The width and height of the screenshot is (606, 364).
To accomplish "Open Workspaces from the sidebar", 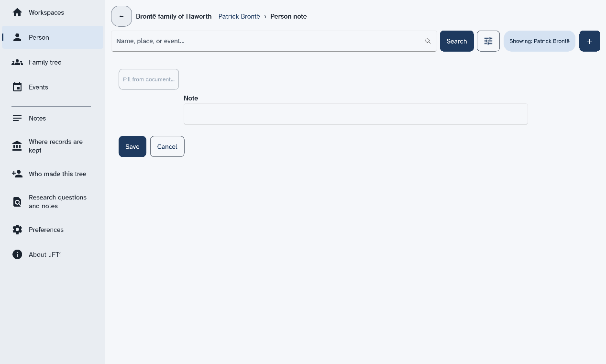I will [53, 12].
